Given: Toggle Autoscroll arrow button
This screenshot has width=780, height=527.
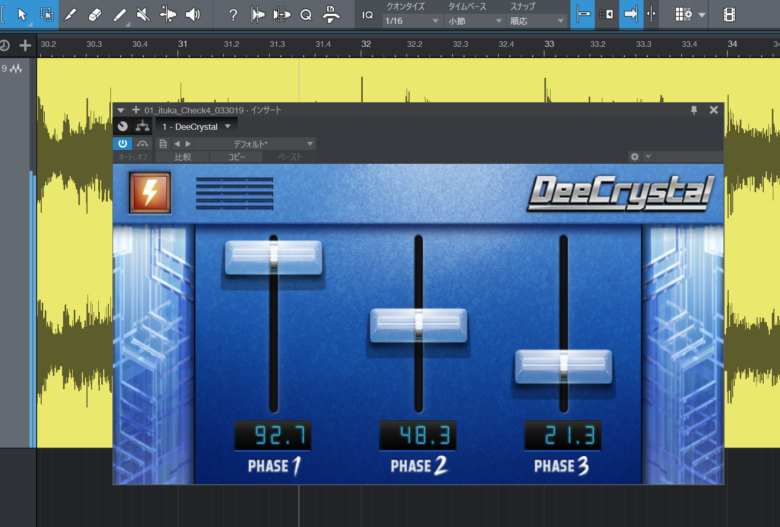Looking at the screenshot, I should [631, 14].
